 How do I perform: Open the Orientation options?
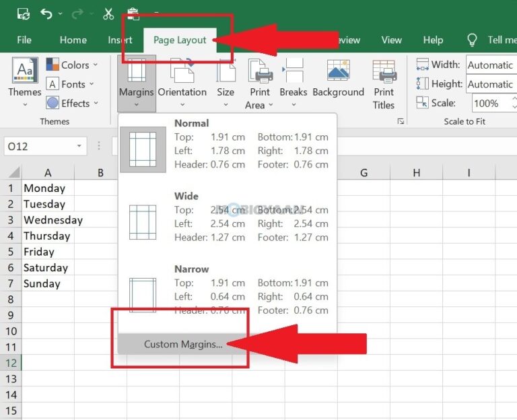[182, 83]
